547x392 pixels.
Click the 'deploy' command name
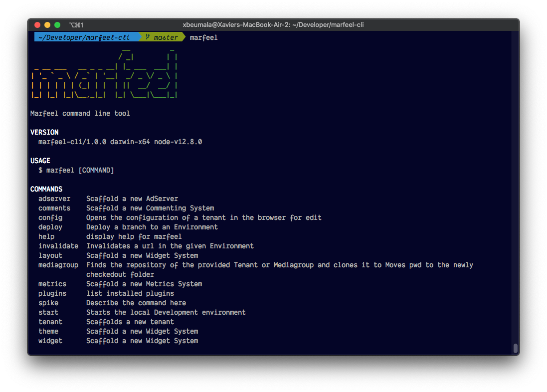click(50, 227)
